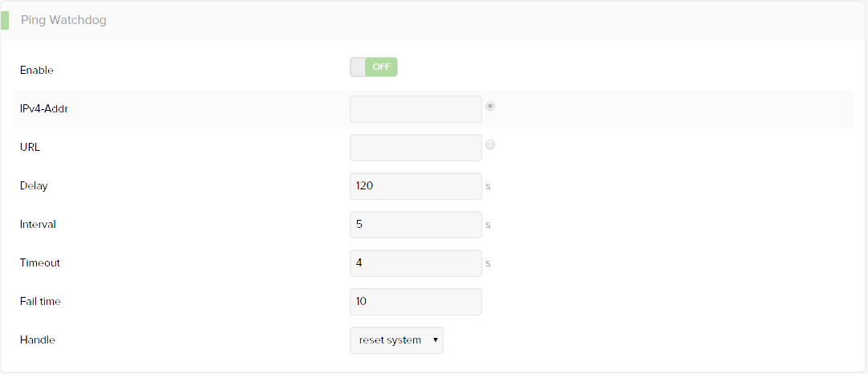Screen dimensions: 868x374
Task: Click the Interval label
Action: point(38,225)
